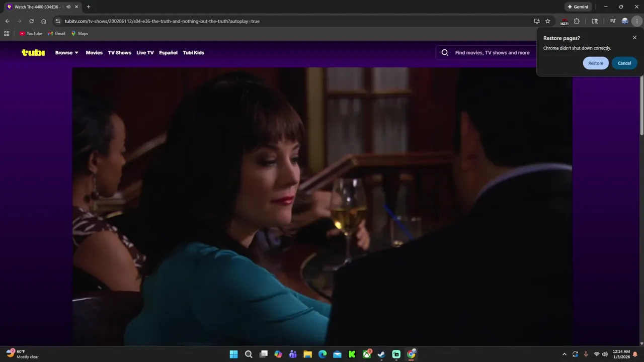Show hidden system tray icons
The width and height of the screenshot is (644, 362).
point(564,354)
